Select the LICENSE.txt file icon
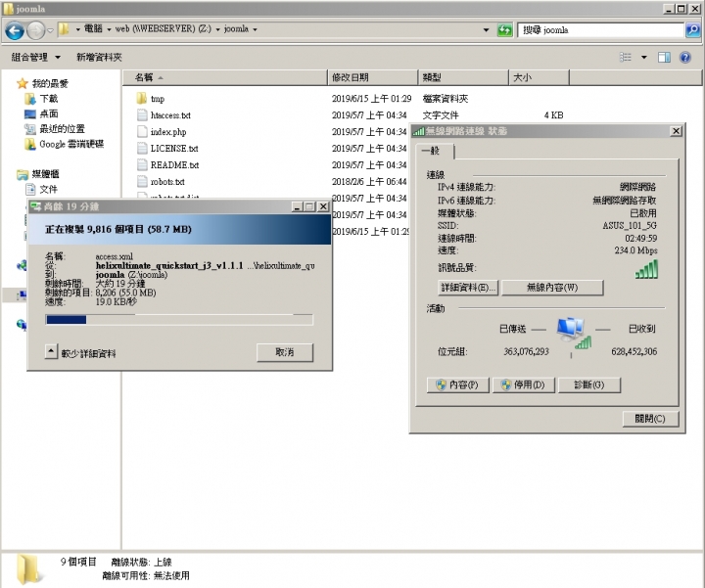 [x=142, y=149]
